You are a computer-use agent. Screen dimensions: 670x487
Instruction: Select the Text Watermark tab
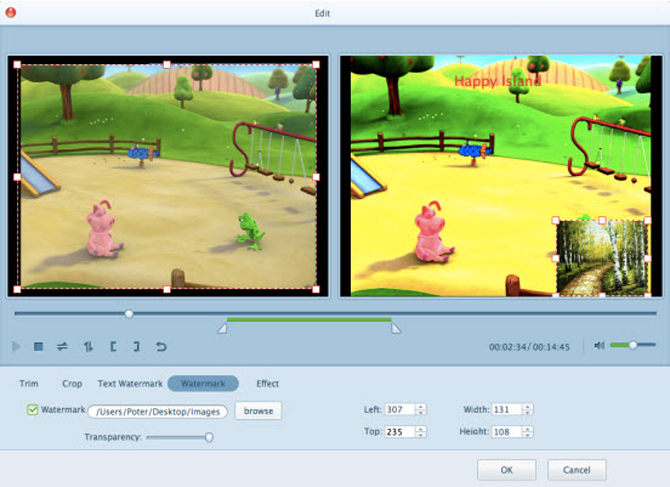[x=129, y=383]
